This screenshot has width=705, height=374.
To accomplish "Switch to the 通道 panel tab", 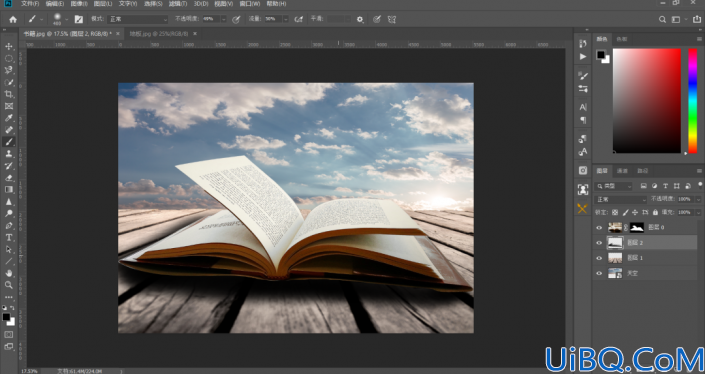I will (622, 171).
